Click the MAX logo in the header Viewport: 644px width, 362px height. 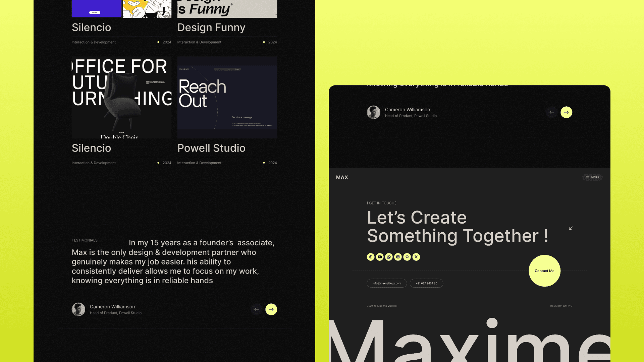tap(342, 177)
